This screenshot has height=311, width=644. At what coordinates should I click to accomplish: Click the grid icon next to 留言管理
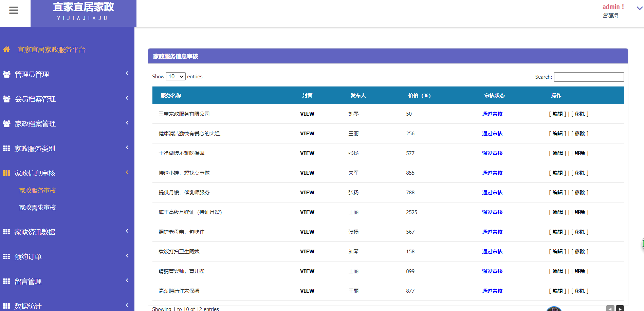click(x=6, y=281)
